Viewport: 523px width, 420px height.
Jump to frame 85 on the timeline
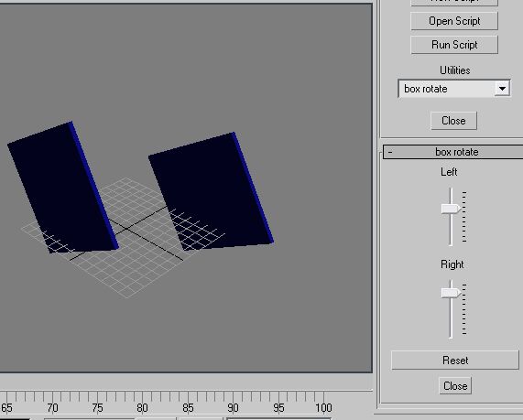[188, 408]
